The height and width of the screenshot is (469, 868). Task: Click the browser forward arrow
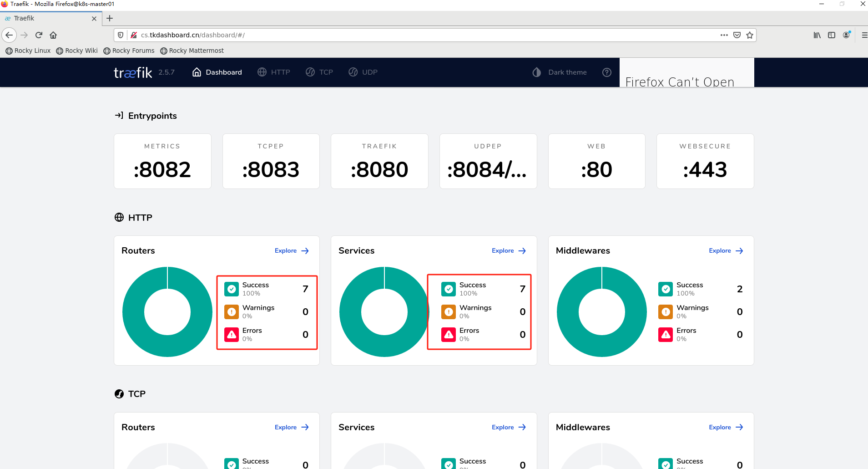coord(25,35)
